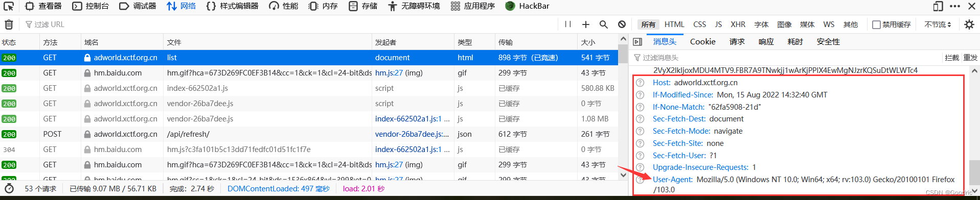Viewport: 980px width, 200px height.
Task: Filter requests by 媒体 media
Action: 807,24
